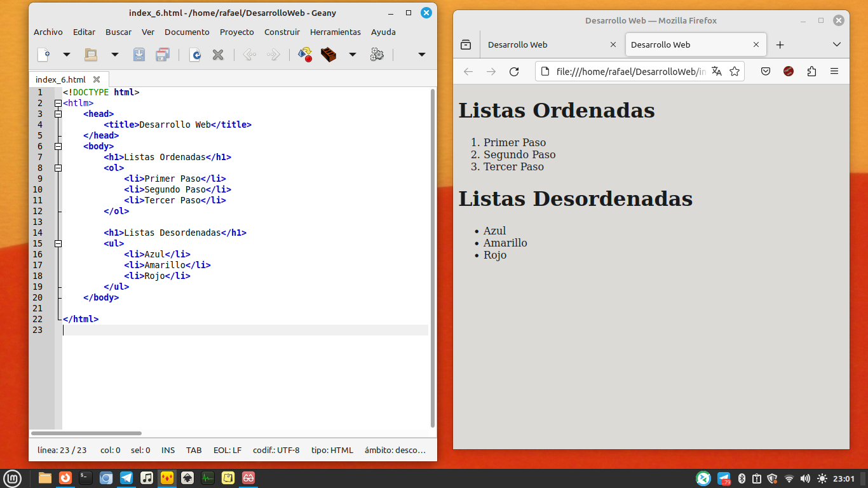Click the translate page icon in Firefox URL bar
This screenshot has width=868, height=488.
pyautogui.click(x=717, y=71)
